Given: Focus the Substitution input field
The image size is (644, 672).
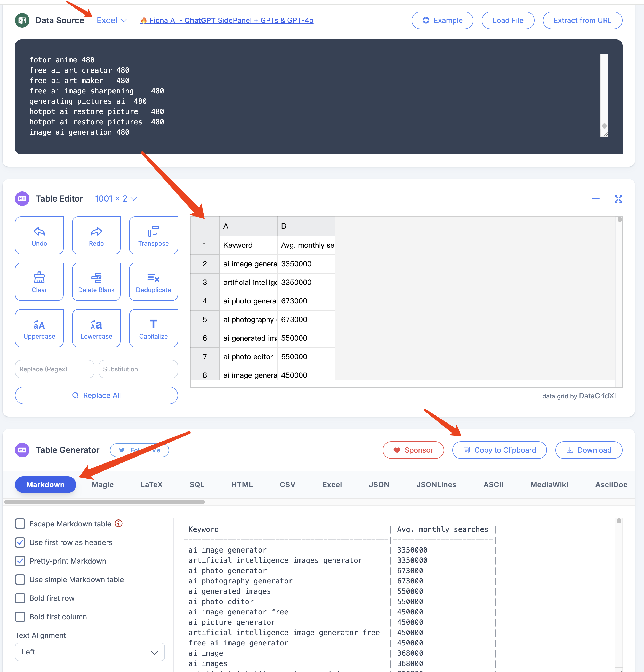Looking at the screenshot, I should (138, 369).
